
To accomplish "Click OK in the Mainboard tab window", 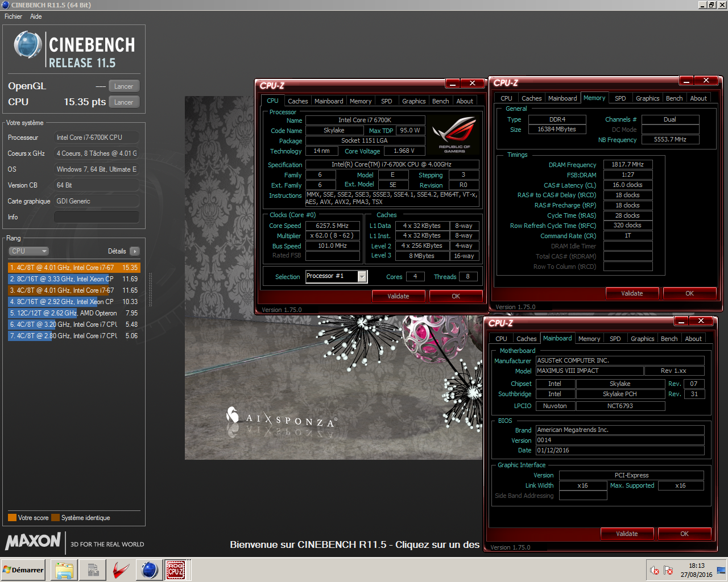I will [x=684, y=534].
